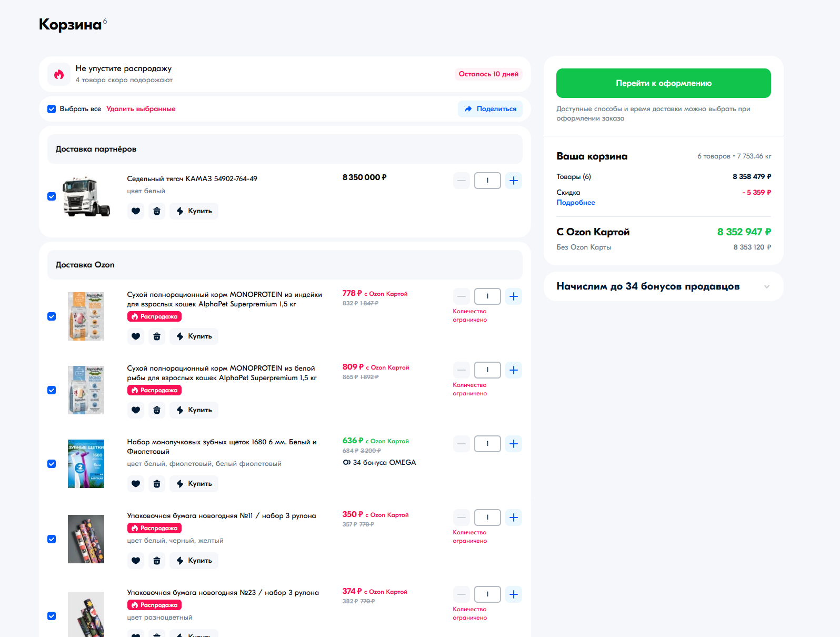Delete toothbrush set 1680 from cart
The image size is (840, 637).
pos(157,484)
